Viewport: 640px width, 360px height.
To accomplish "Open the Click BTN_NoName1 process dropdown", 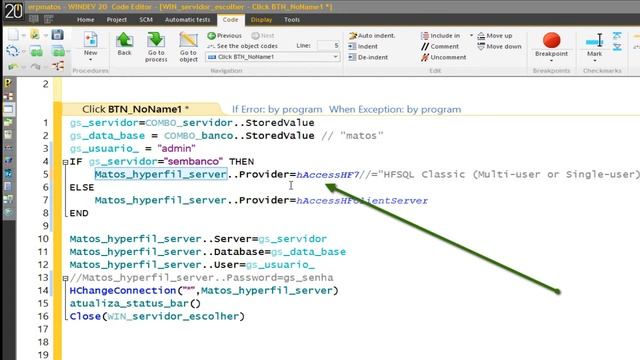I will 335,57.
